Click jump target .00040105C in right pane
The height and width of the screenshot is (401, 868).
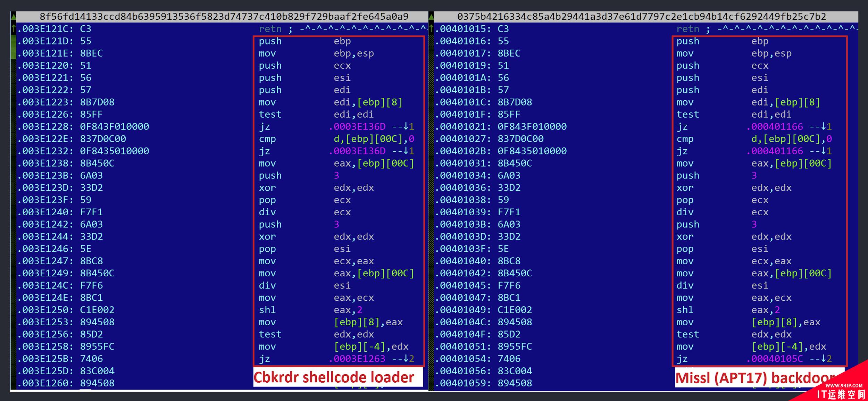tap(775, 359)
